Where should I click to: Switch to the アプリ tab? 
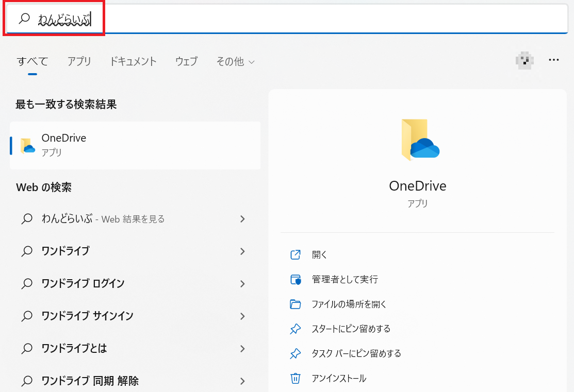79,62
